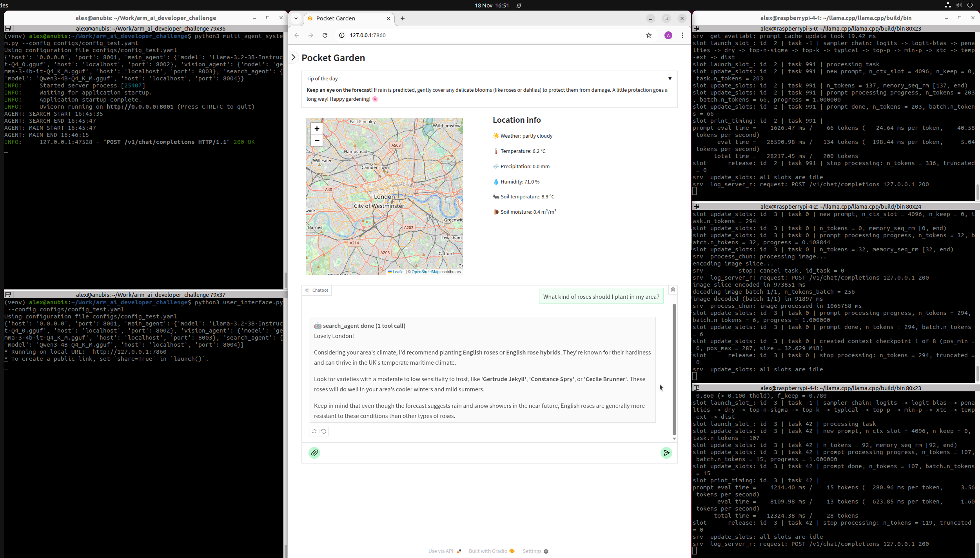980x558 pixels.
Task: Zoom in on the London map
Action: pos(317,129)
